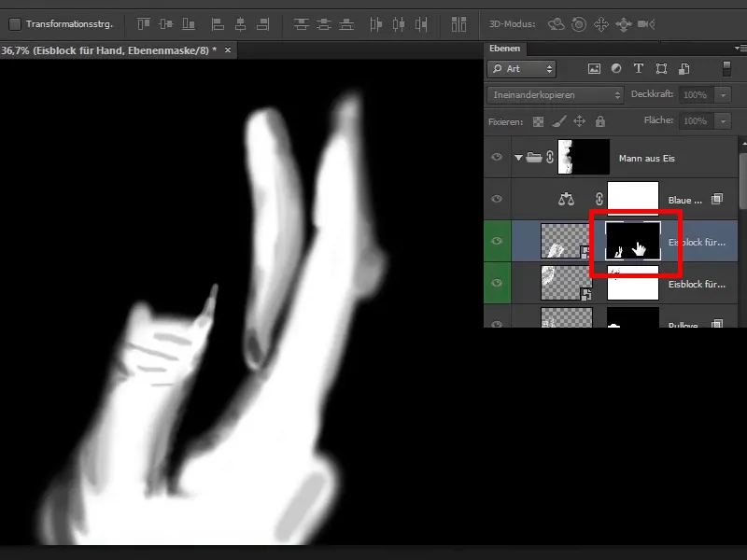Select the 3D slide object mode

[x=624, y=24]
